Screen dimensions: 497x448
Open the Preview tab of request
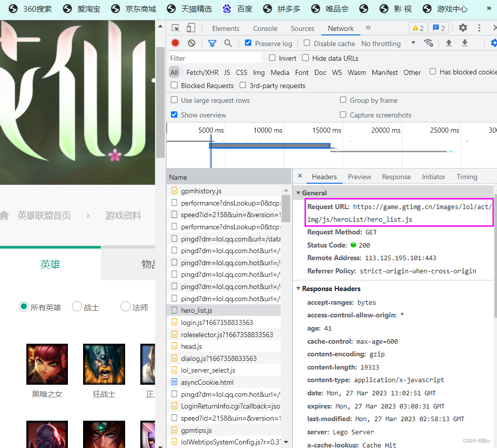tap(359, 177)
